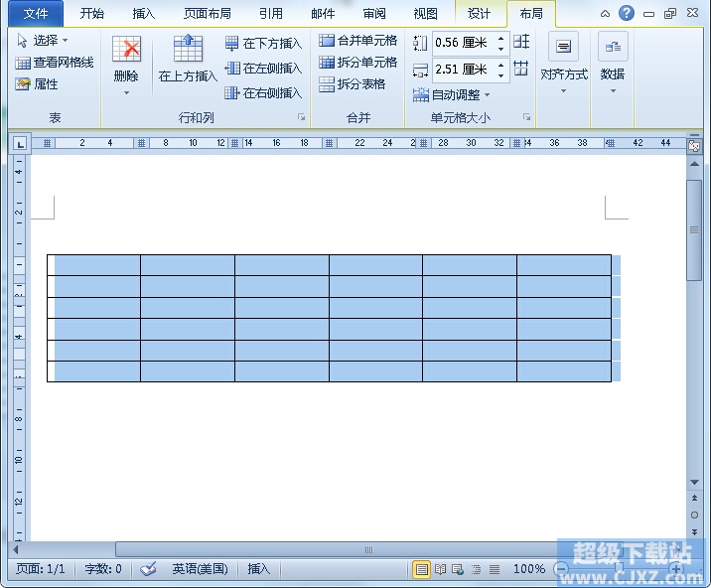Open table 属性
Image resolution: width=711 pixels, height=588 pixels.
coord(37,84)
